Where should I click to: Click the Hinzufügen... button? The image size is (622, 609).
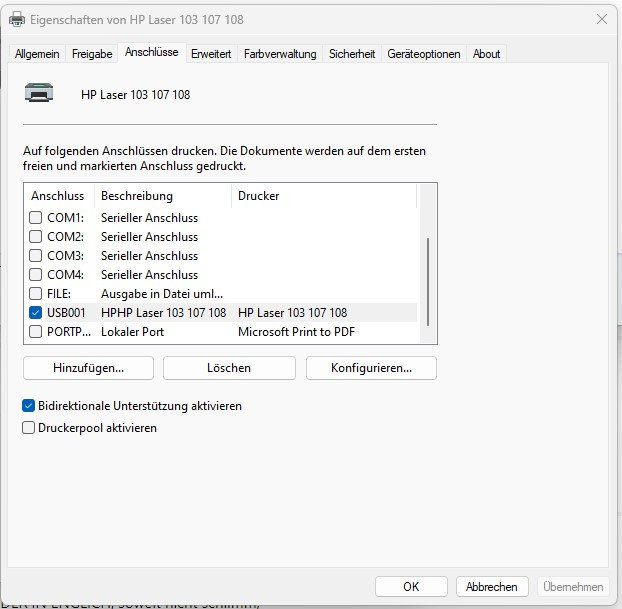pyautogui.click(x=88, y=368)
